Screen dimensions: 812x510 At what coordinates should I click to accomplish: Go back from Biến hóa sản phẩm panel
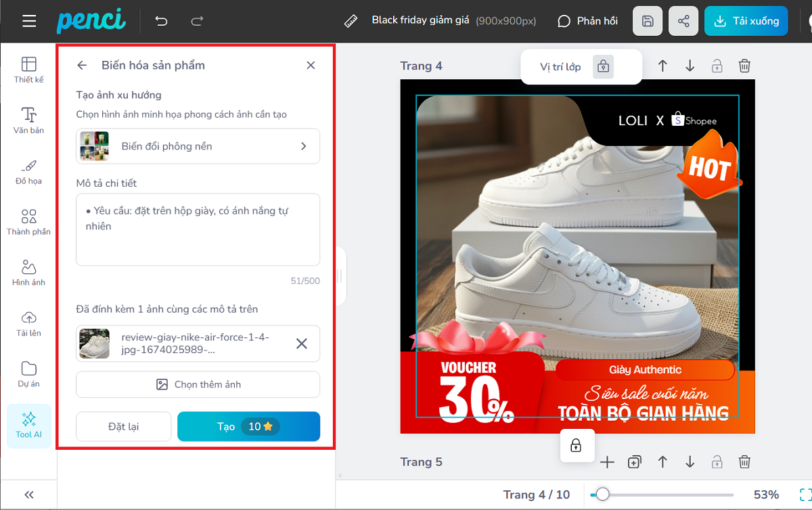tap(82, 66)
